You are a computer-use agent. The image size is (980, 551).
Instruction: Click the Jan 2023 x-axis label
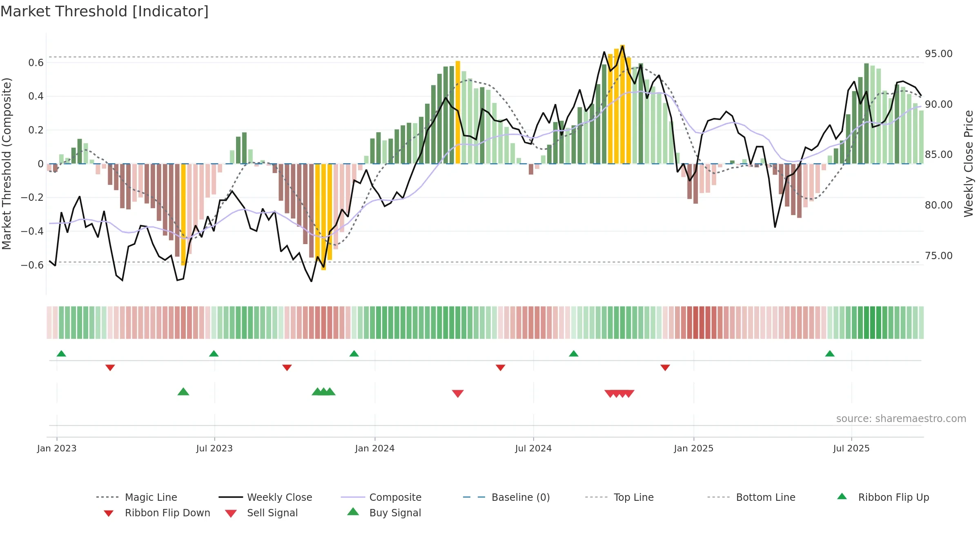tap(57, 449)
